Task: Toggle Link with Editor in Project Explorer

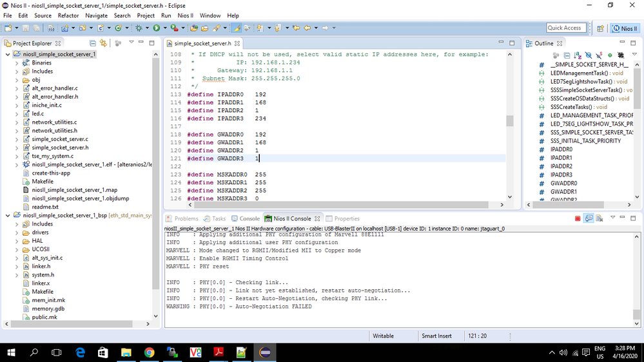Action: click(x=103, y=43)
